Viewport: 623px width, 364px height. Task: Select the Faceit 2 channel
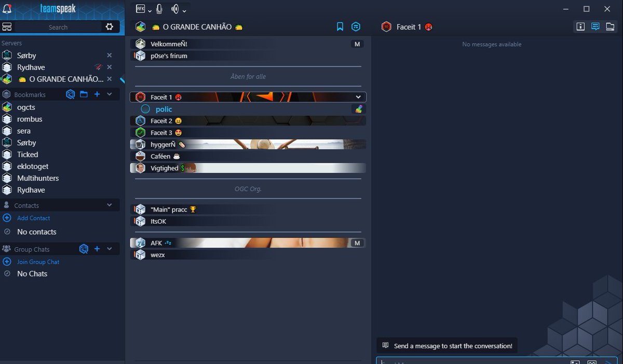tap(248, 121)
